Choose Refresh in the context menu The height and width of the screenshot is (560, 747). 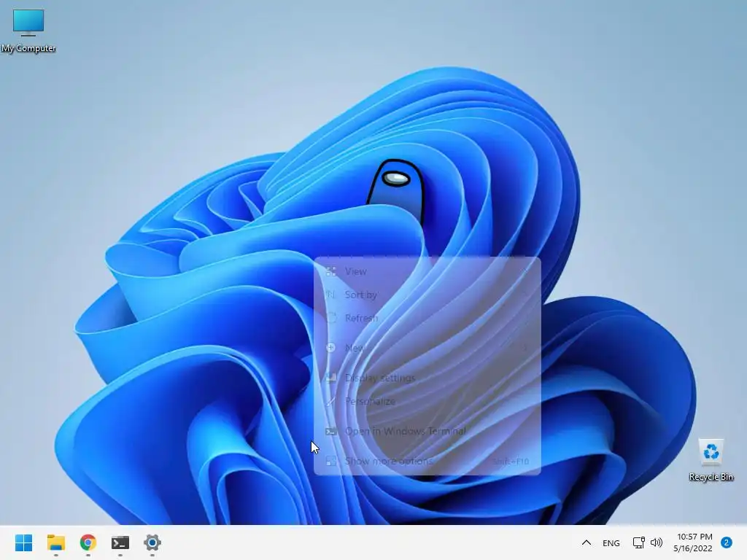pyautogui.click(x=427, y=318)
